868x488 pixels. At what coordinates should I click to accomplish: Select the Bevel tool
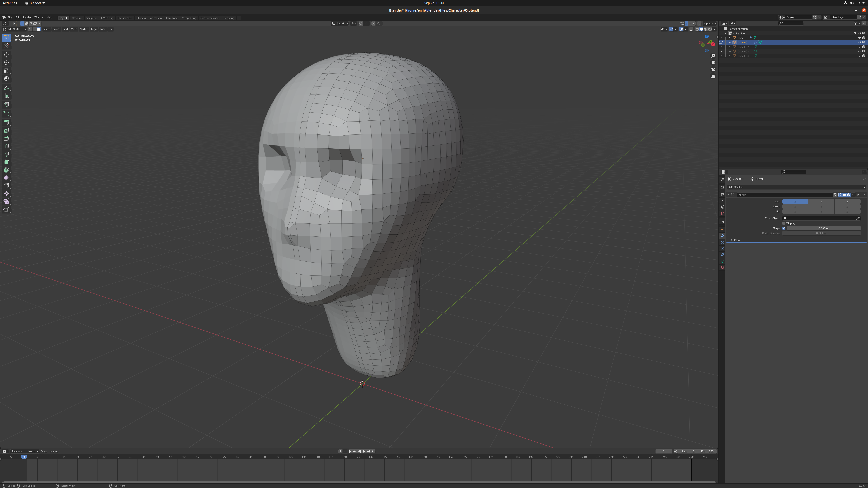point(6,138)
